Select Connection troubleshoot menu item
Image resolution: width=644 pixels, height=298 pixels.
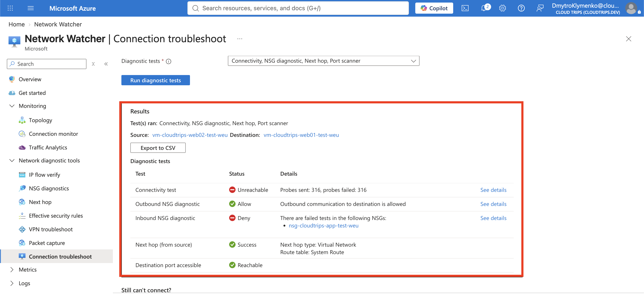pyautogui.click(x=56, y=256)
